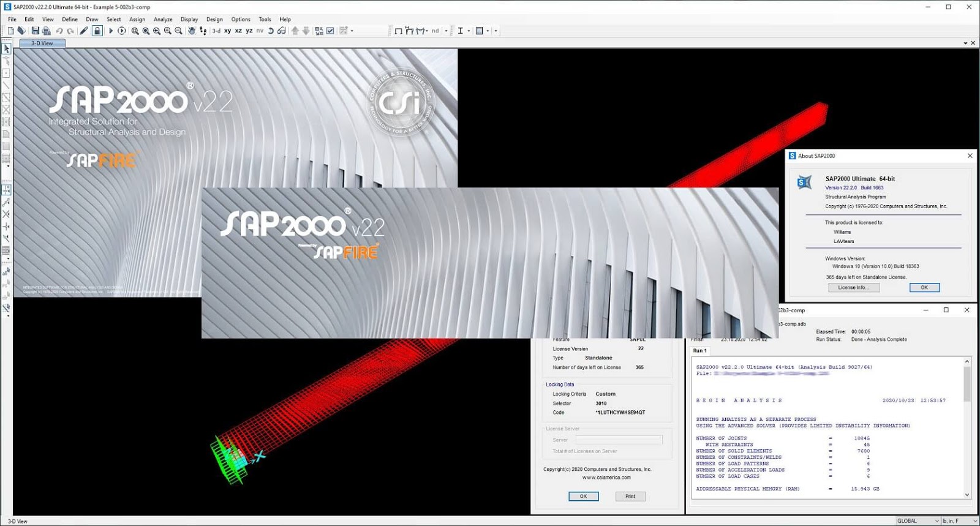Screen dimensions: 980x526
Task: Open the Analyze menu
Action: (163, 19)
